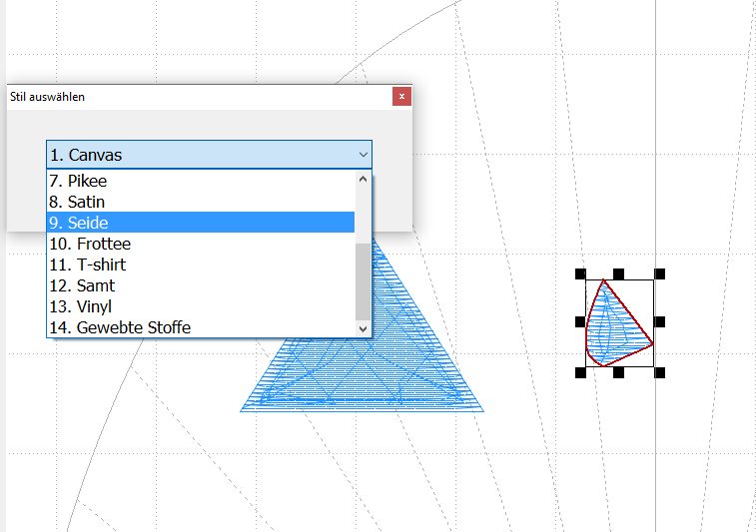
Task: Click the bottom-left selection handle
Action: point(580,372)
